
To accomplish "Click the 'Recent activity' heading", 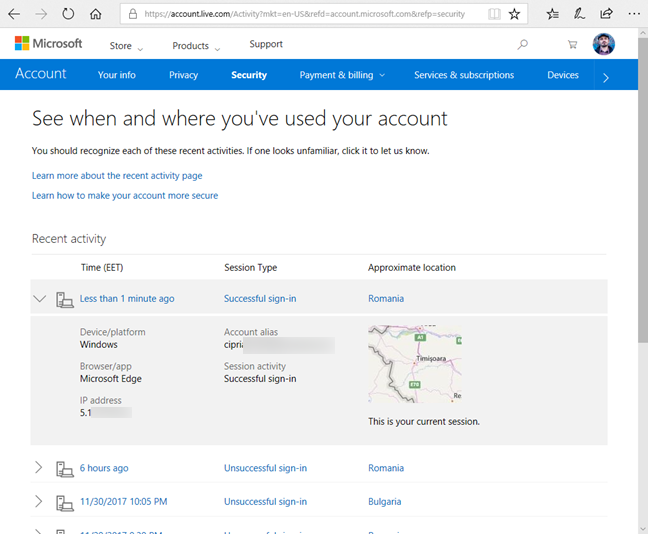I will pyautogui.click(x=69, y=239).
